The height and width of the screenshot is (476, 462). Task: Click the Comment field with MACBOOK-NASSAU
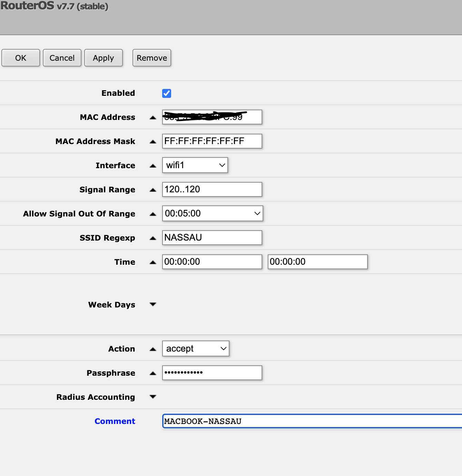312,421
